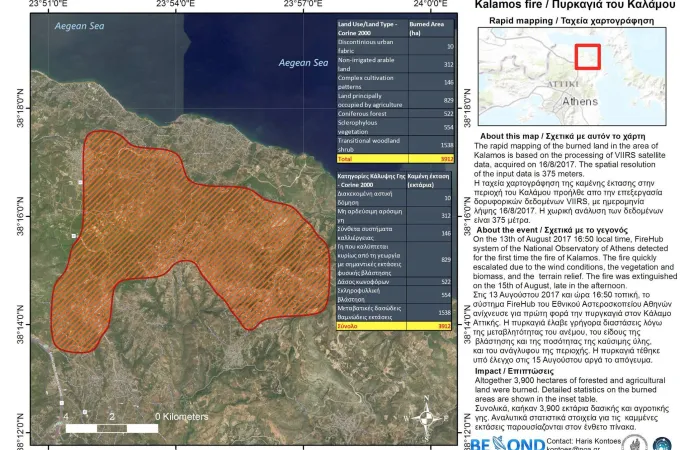Click the kilometers scale bar
The image size is (680, 450).
[112, 428]
